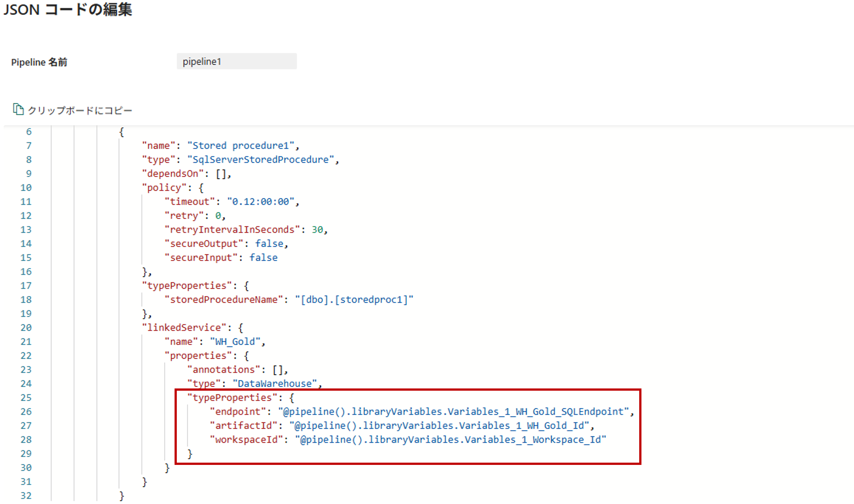Click the "properties" key on line 22
Viewport: 854px width, 504px height.
point(198,356)
